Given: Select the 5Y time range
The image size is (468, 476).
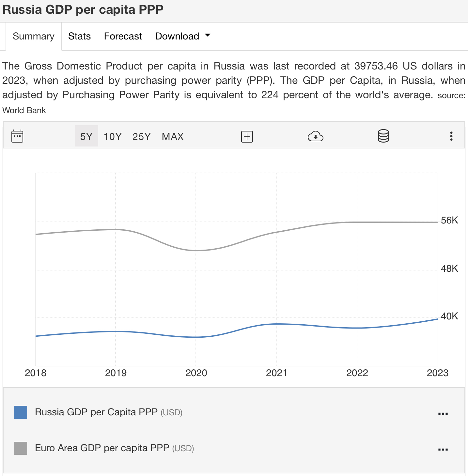Looking at the screenshot, I should pyautogui.click(x=86, y=136).
